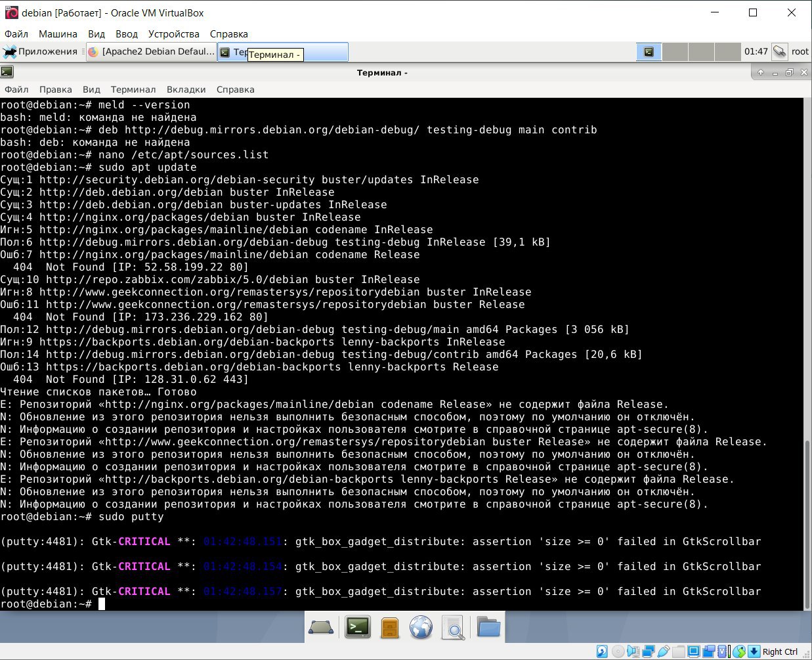Click the terminal prompt cursor on last line
Viewport: 812px width, 660px height.
[102, 604]
